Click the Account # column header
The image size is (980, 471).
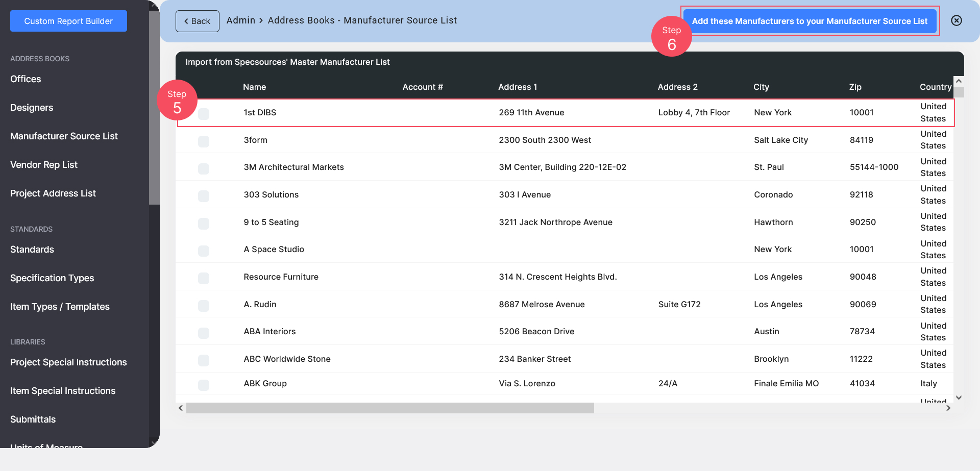(423, 87)
